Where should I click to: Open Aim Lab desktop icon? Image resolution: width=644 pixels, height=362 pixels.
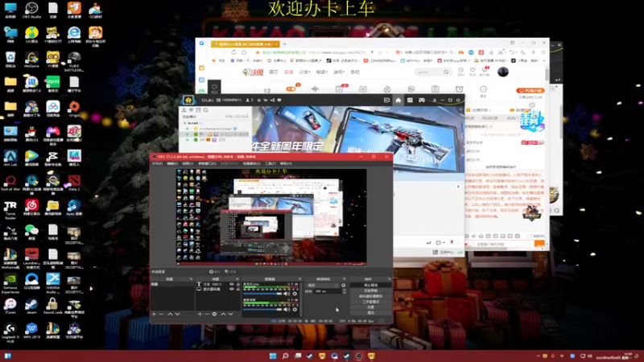tap(10, 158)
